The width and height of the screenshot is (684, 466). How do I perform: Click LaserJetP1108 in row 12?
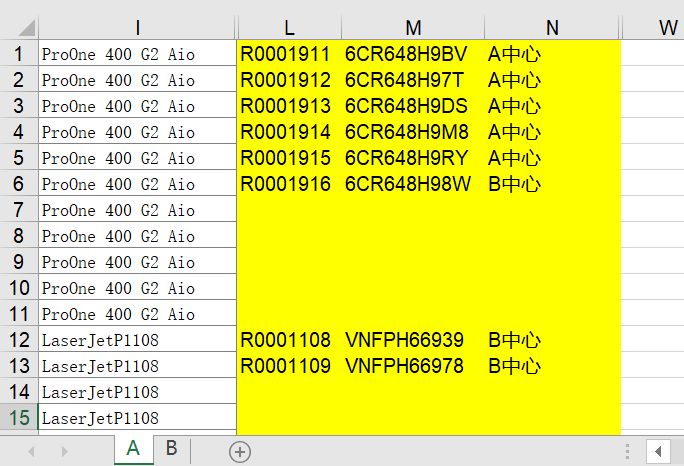[x=137, y=339]
